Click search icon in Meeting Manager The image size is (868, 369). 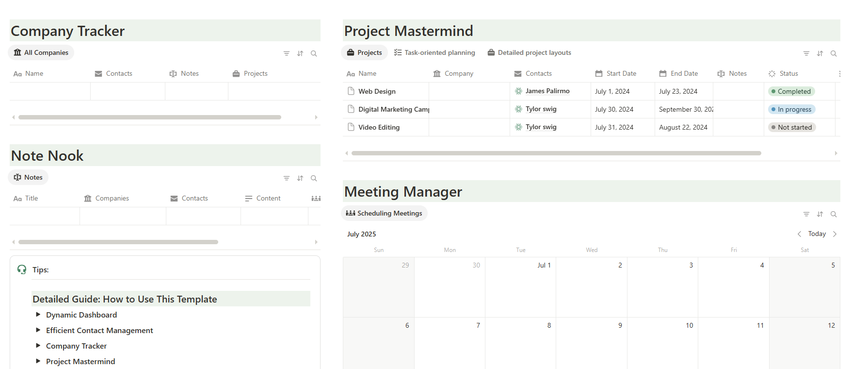[834, 214]
